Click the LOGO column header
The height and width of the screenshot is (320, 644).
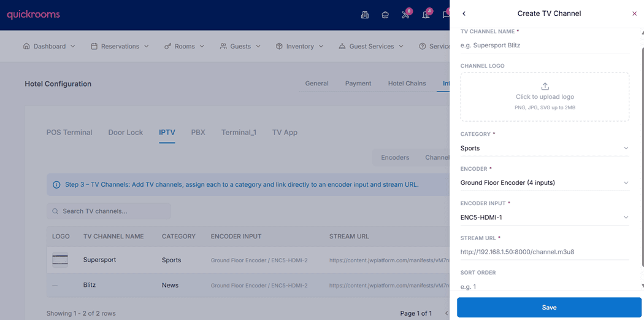pos(61,236)
